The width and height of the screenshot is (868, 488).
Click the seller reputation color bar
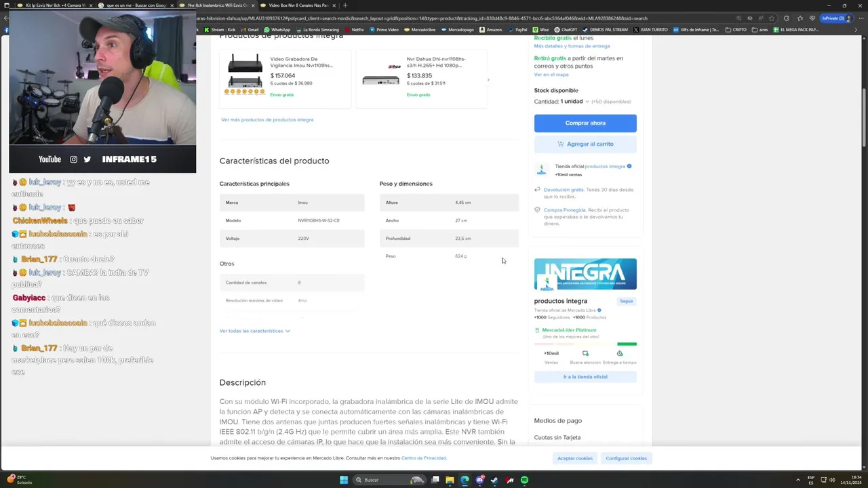[x=585, y=344]
